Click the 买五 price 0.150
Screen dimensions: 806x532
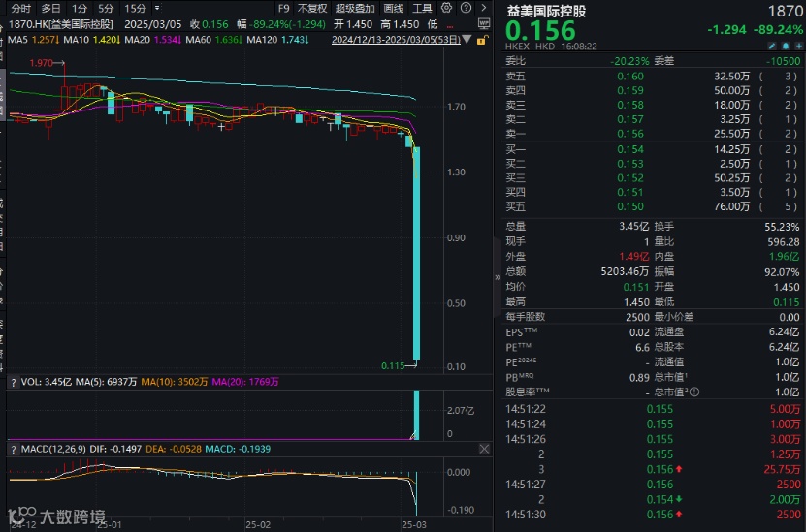click(x=630, y=207)
